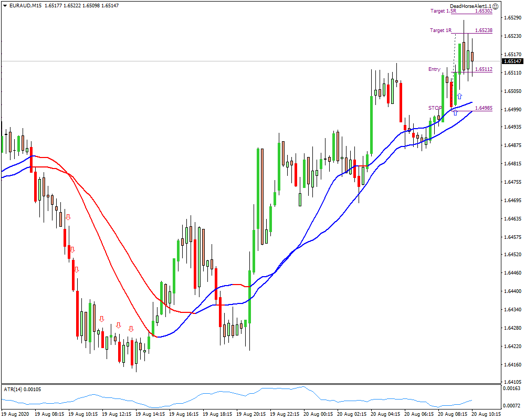Click the Entry label

(434, 69)
